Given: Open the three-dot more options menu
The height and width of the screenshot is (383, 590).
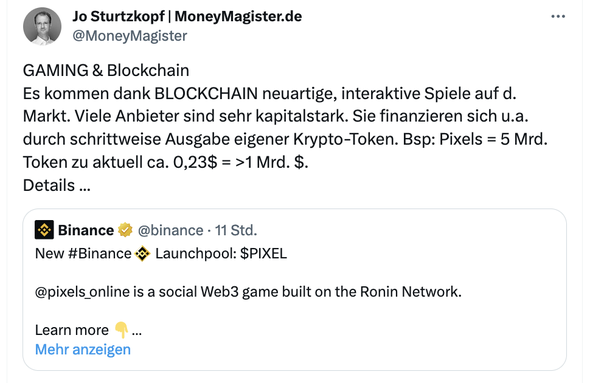Looking at the screenshot, I should tap(558, 17).
